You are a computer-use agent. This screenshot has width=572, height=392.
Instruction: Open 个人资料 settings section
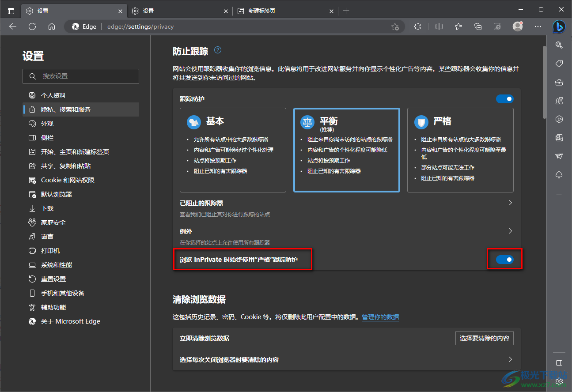(81, 95)
